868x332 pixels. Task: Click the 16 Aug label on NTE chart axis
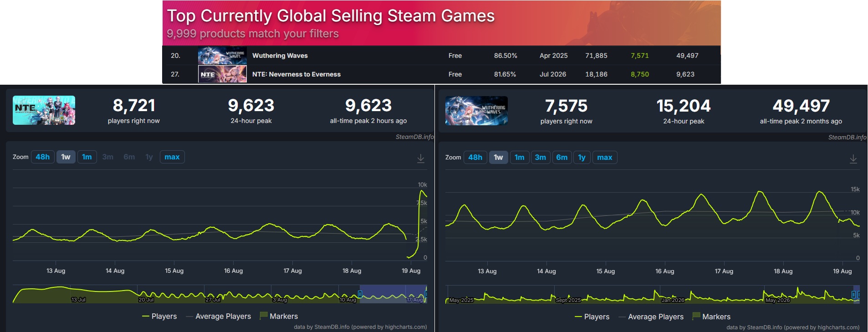coord(233,271)
